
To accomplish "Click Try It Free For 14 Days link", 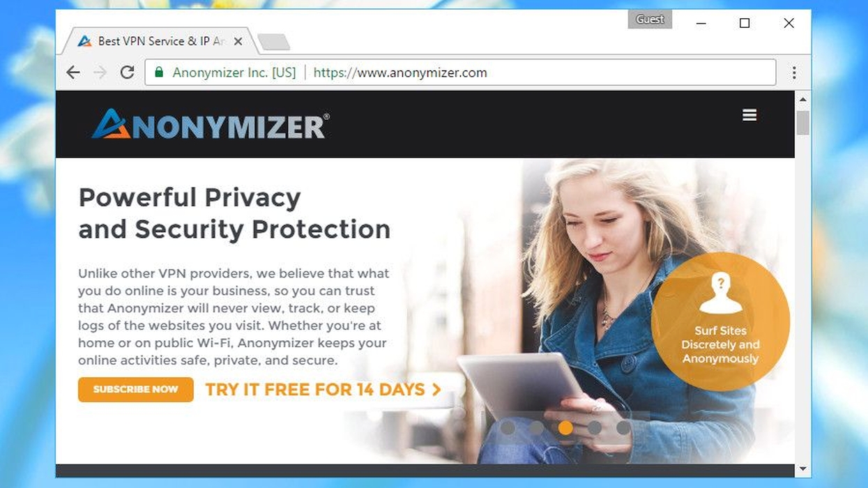I will point(323,390).
